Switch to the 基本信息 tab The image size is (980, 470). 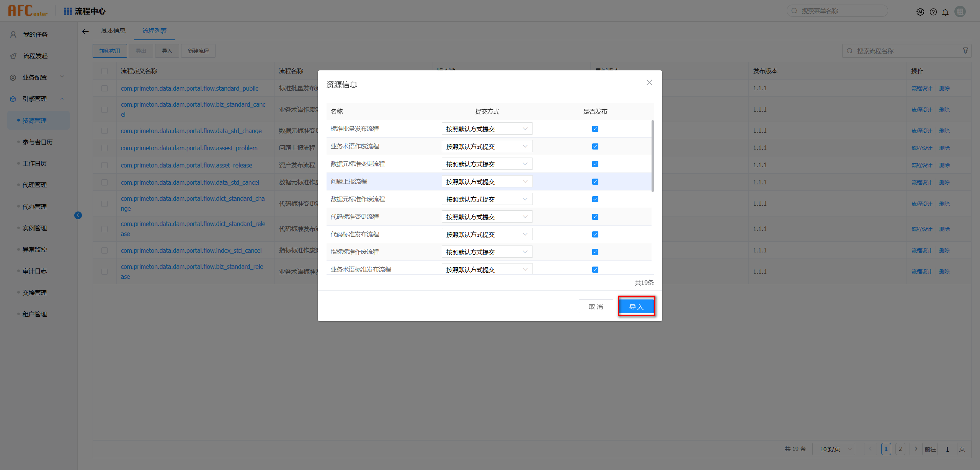[113, 31]
